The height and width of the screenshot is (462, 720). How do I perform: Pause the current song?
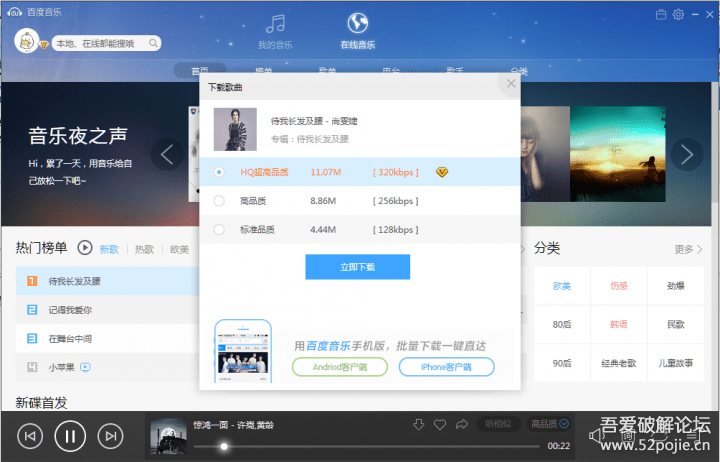(70, 436)
